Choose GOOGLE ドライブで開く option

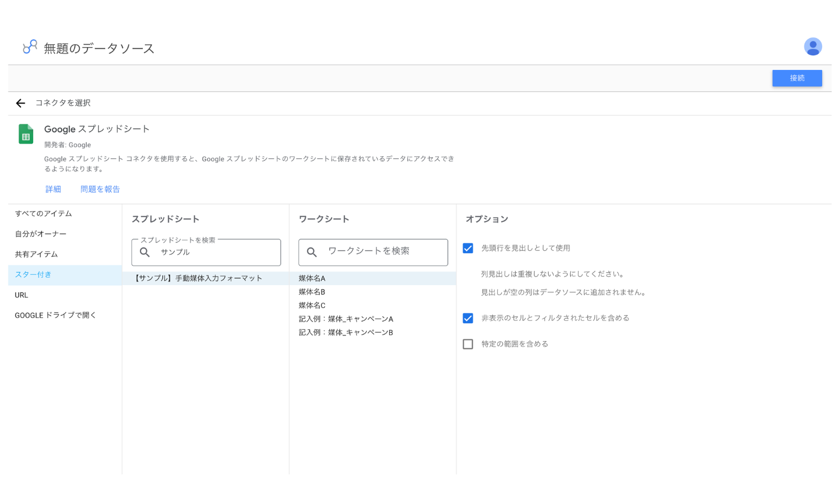tap(65, 315)
